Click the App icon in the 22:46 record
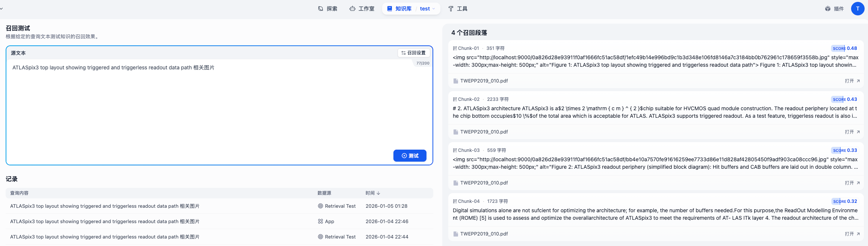Viewport: 868px width, 246px height. [x=321, y=222]
